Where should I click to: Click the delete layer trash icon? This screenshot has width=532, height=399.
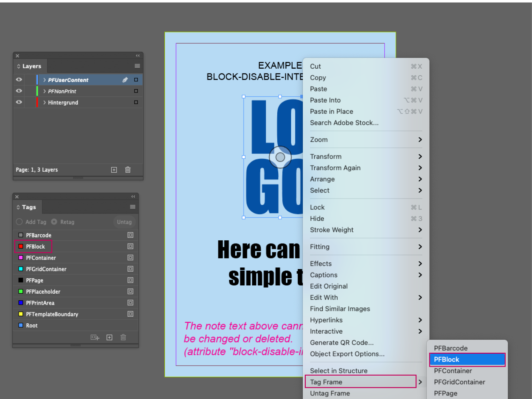pos(128,170)
